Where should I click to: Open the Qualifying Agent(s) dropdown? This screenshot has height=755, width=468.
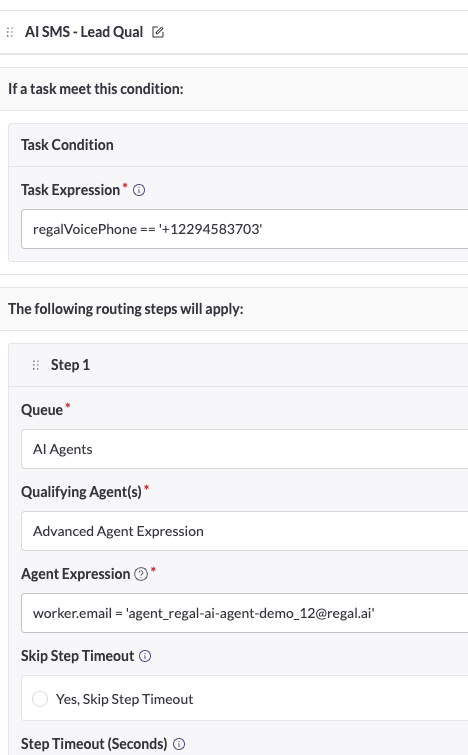click(x=245, y=531)
